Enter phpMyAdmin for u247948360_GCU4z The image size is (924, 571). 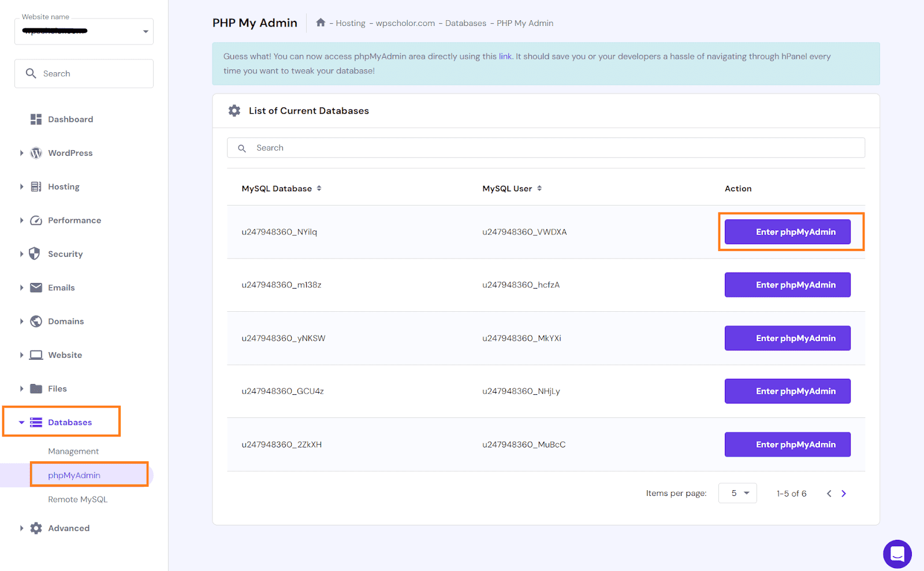(x=788, y=391)
